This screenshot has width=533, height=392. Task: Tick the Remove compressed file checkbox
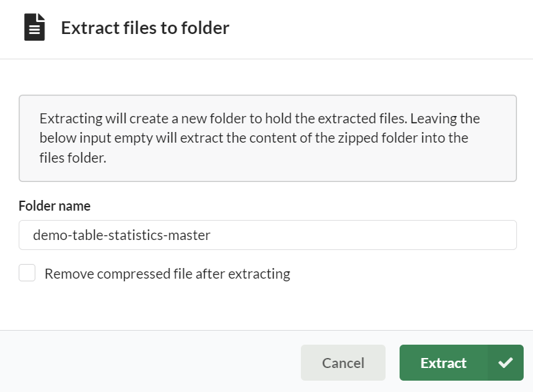point(27,273)
